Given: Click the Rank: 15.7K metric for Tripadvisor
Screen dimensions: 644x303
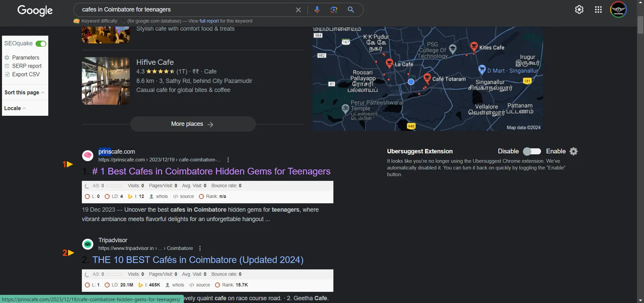Looking at the screenshot, I should coord(231,285).
